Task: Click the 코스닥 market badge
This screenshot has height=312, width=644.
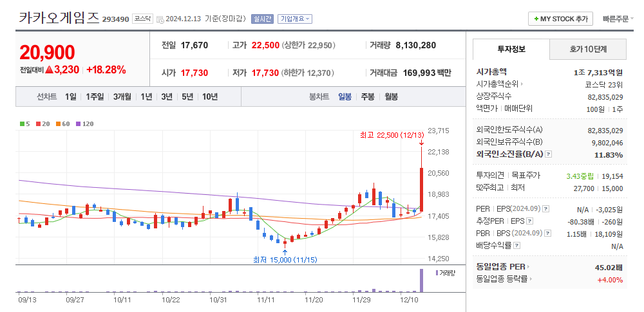Action: (x=142, y=19)
